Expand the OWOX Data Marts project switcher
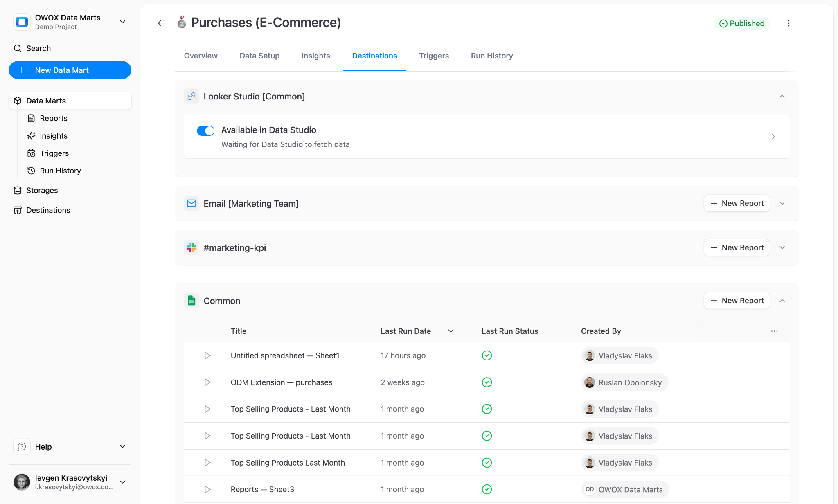The height and width of the screenshot is (504, 838). pos(122,22)
